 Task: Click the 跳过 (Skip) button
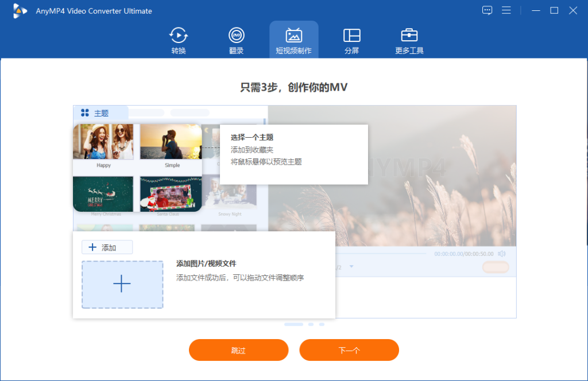point(238,350)
